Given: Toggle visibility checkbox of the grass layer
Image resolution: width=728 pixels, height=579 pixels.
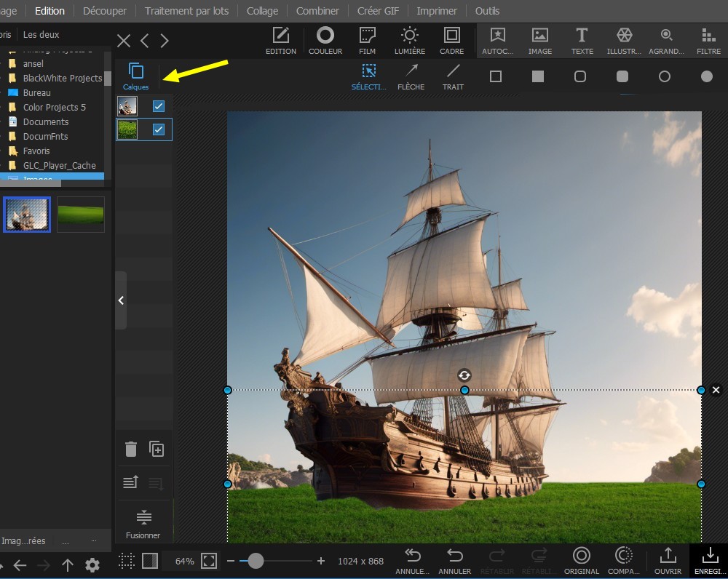Looking at the screenshot, I should 158,129.
